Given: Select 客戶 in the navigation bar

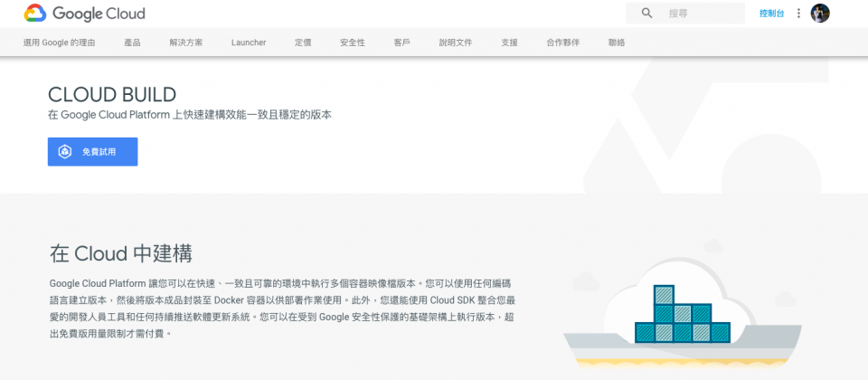Looking at the screenshot, I should pos(401,43).
